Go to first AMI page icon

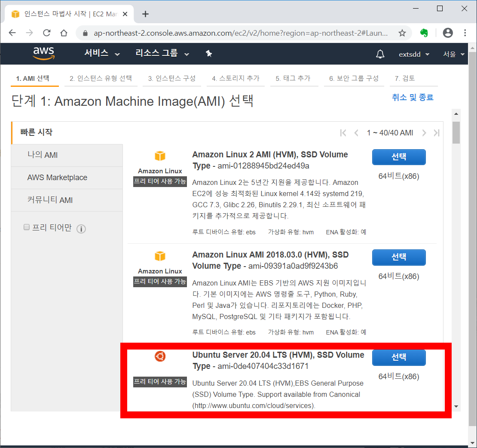click(x=343, y=133)
